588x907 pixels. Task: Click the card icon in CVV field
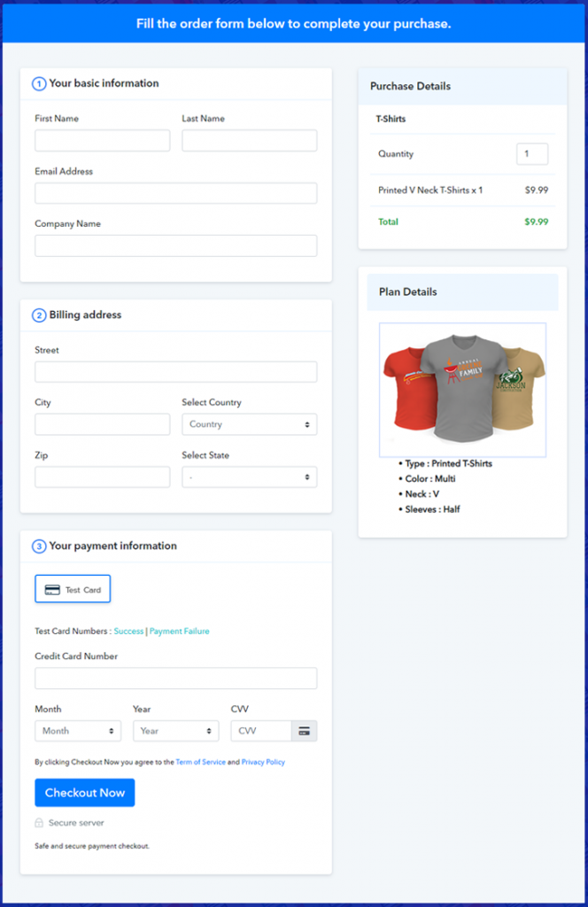pyautogui.click(x=304, y=731)
